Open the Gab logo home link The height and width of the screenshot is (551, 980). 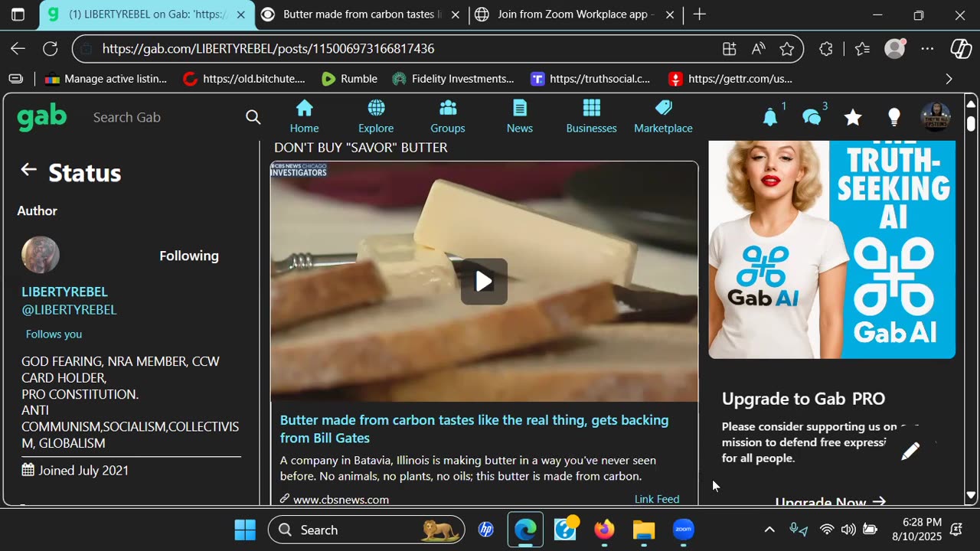coord(42,117)
